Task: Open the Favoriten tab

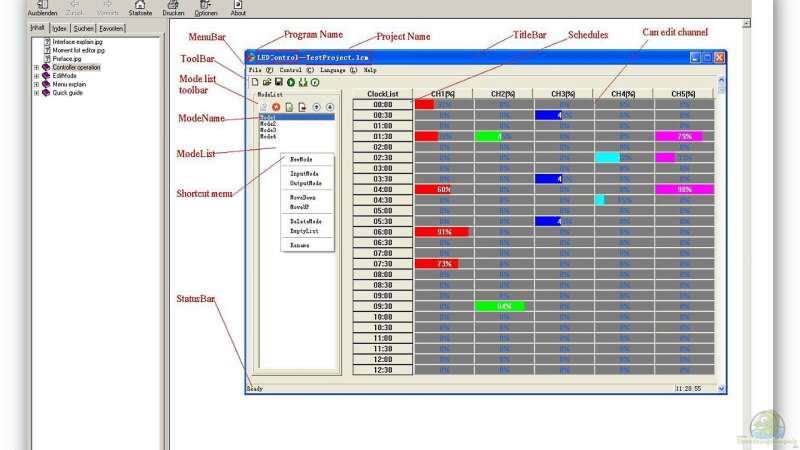Action: (113, 29)
